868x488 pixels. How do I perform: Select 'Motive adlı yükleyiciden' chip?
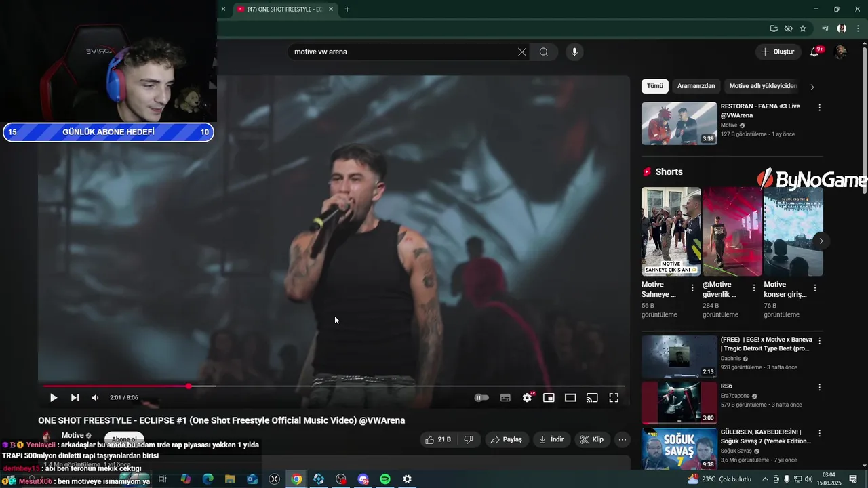click(x=763, y=86)
